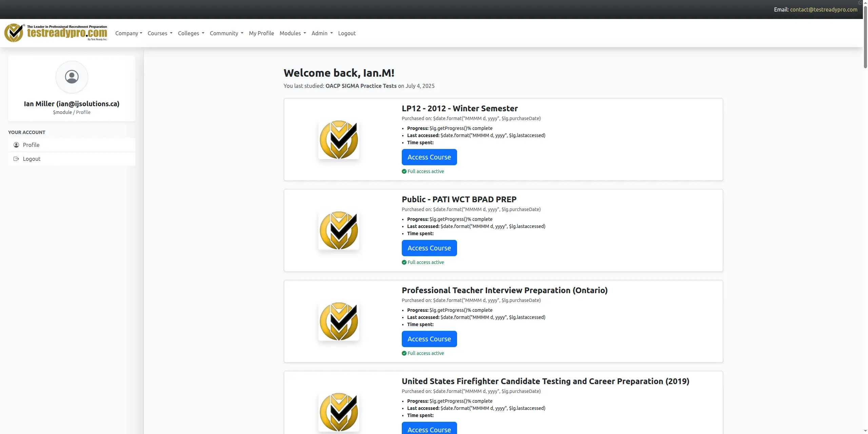Click the green check icon under LP12 course
868x434 pixels.
404,171
